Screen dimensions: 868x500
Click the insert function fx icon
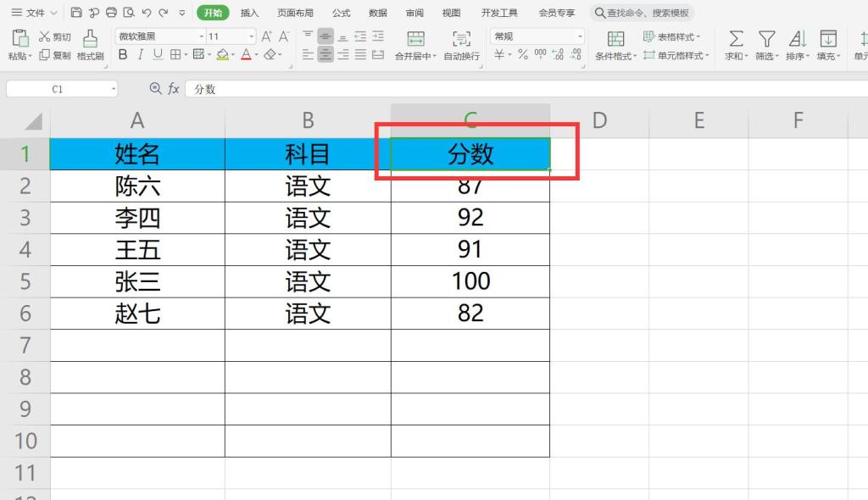pyautogui.click(x=173, y=89)
